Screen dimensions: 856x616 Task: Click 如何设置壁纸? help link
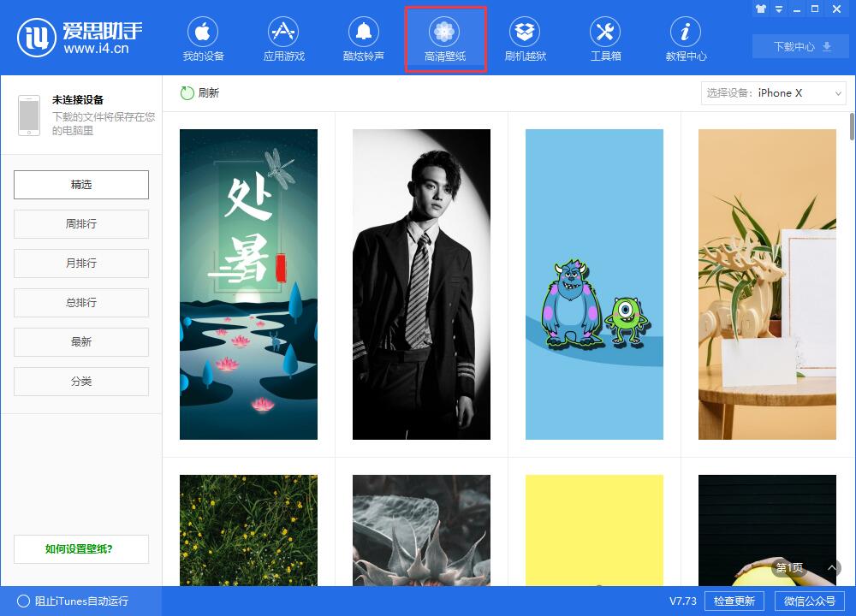81,549
